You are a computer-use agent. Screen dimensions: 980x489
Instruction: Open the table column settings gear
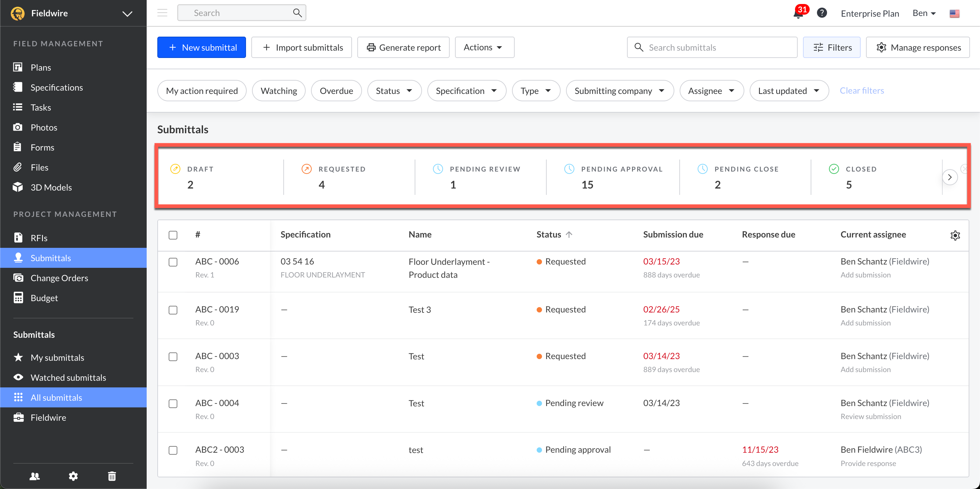coord(955,236)
